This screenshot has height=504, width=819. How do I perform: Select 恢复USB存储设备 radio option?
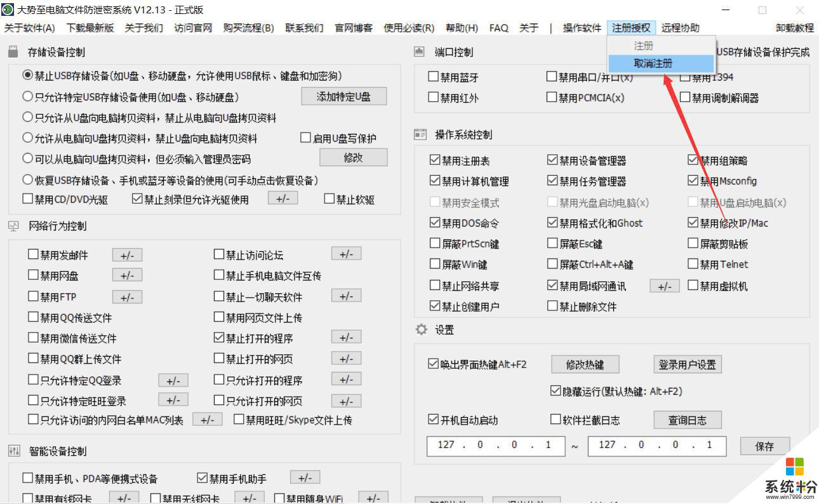27,180
